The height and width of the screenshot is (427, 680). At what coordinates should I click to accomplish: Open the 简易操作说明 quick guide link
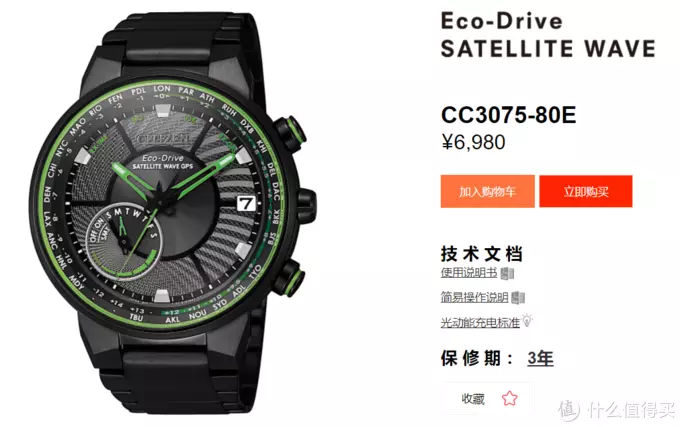point(474,297)
